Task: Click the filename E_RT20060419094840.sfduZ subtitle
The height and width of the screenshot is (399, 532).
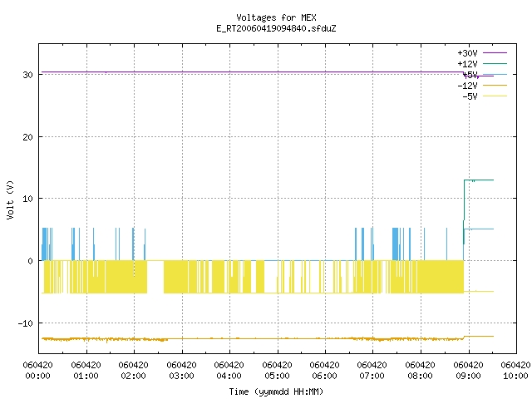Action: (x=276, y=28)
